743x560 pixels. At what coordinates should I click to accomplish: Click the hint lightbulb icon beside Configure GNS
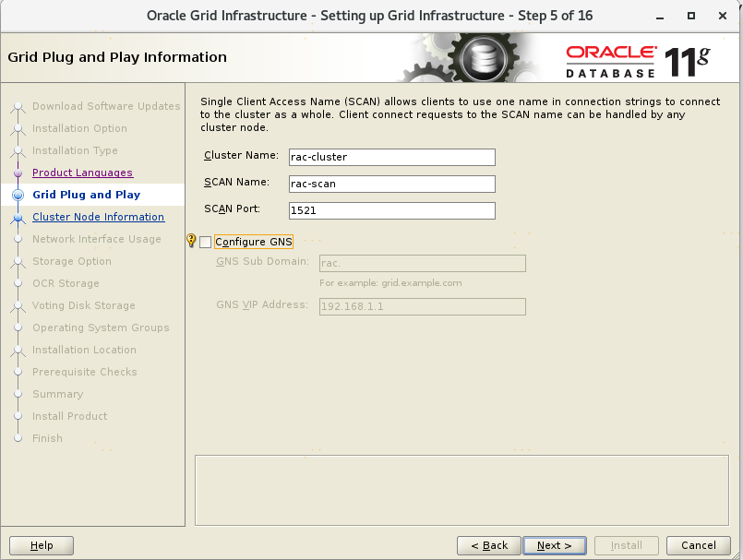(191, 241)
